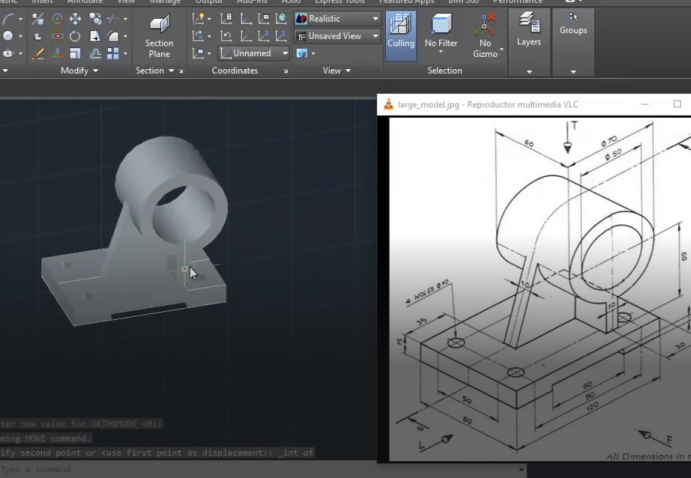Open the Coordinates panel dialog launcher arrow
691x478 pixels.
pos(286,71)
